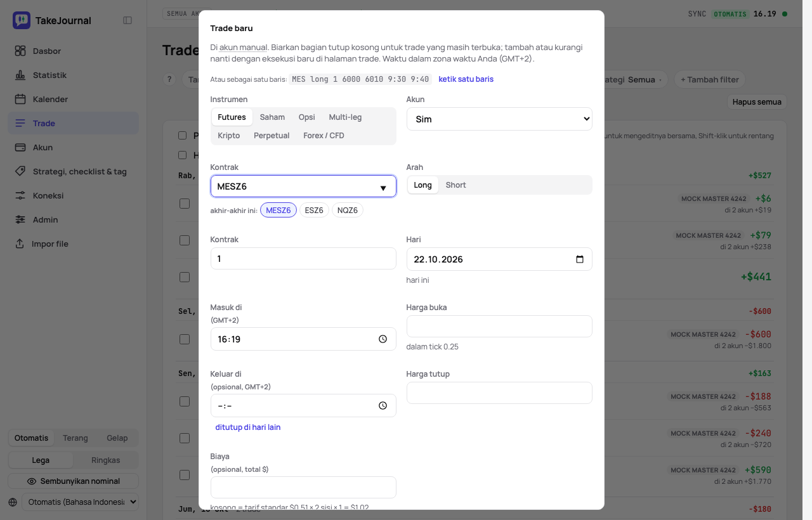Image resolution: width=812 pixels, height=520 pixels.
Task: Pick the ESZ6 recent contract chip
Action: tap(314, 210)
